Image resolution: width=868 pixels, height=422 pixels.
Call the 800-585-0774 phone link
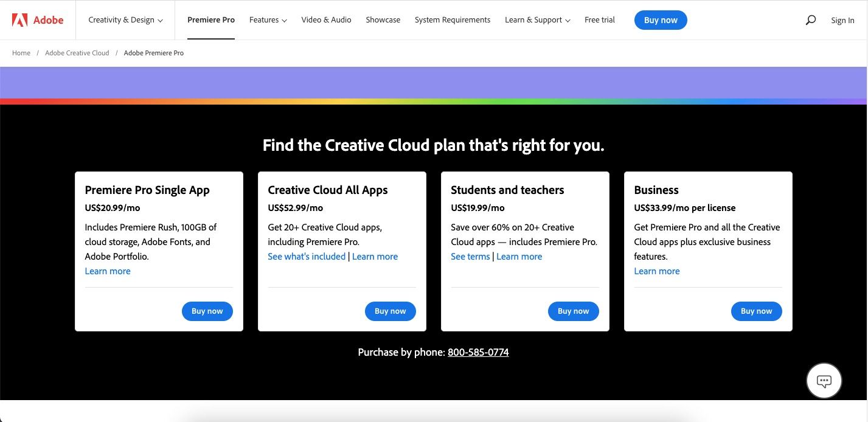[x=478, y=352]
